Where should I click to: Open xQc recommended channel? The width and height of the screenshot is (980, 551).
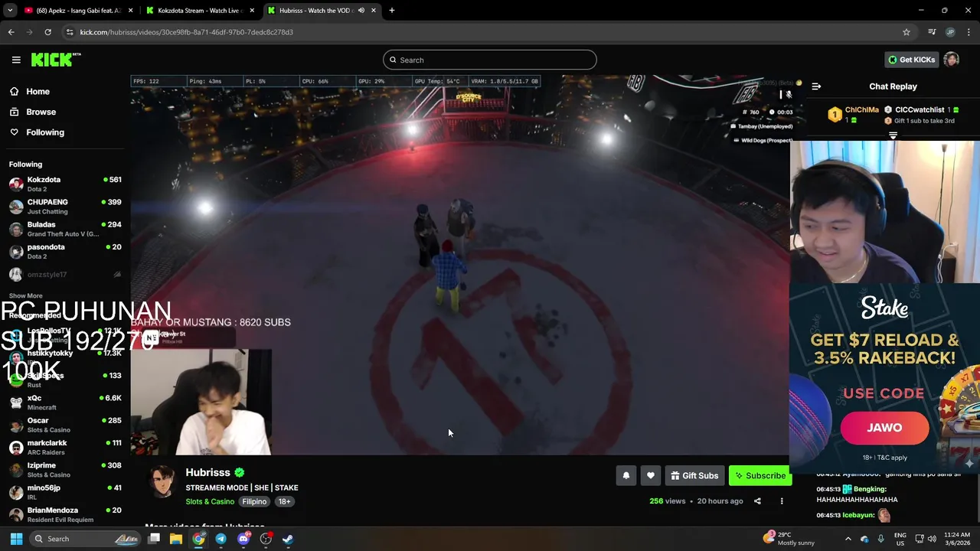(x=64, y=403)
